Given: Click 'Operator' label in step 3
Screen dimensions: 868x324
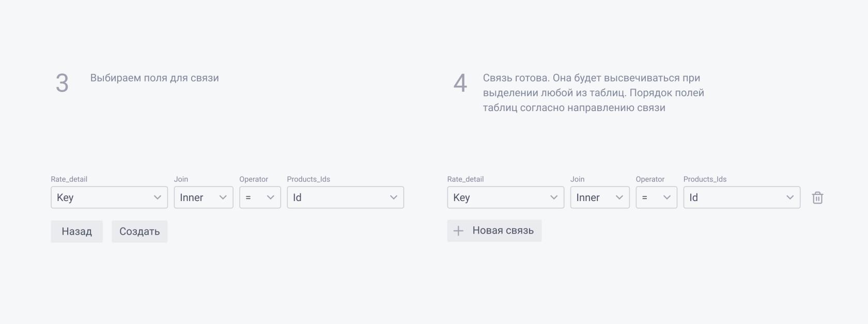Looking at the screenshot, I should [x=254, y=179].
